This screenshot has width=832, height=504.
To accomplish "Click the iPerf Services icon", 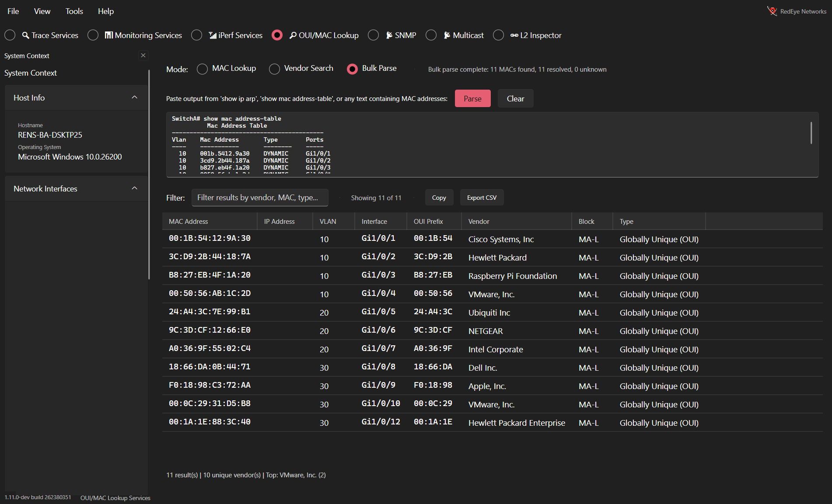I will 213,35.
